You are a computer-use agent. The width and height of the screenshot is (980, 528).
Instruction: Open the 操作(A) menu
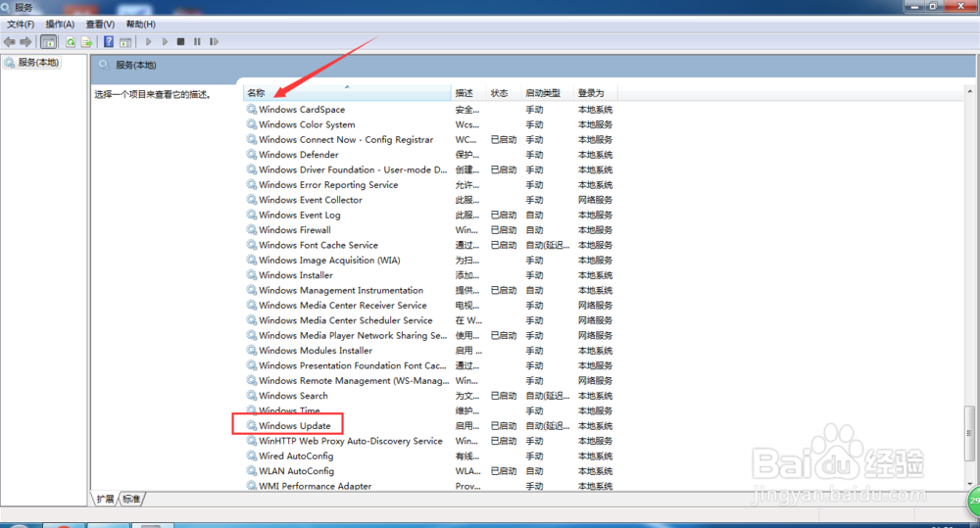(x=60, y=24)
